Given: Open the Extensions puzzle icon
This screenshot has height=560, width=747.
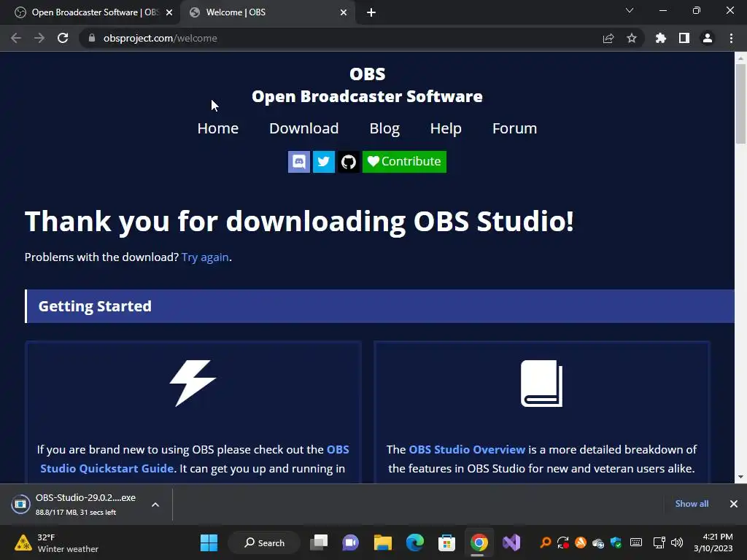Looking at the screenshot, I should click(661, 38).
